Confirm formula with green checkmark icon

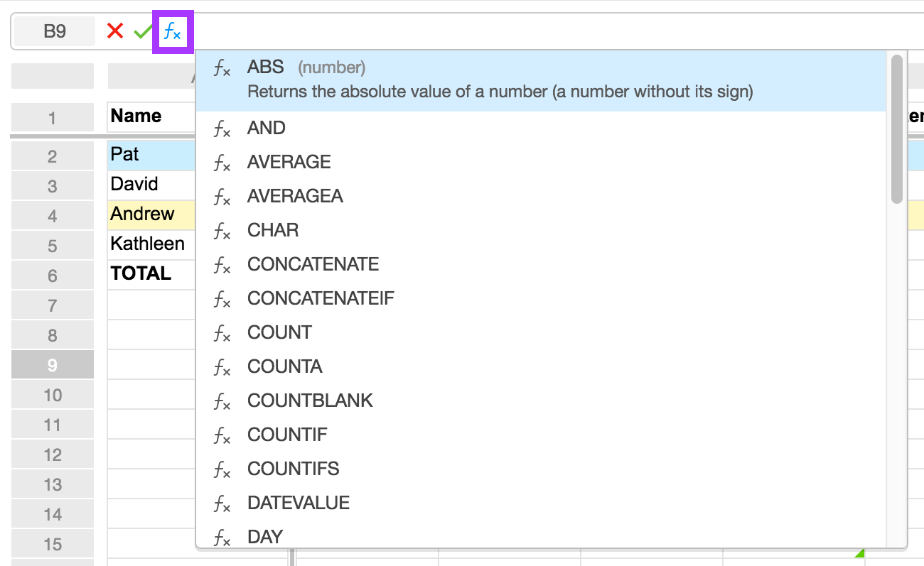coord(141,31)
